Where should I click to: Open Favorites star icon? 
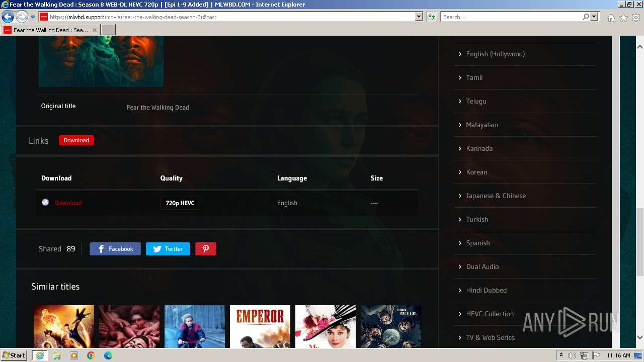pyautogui.click(x=623, y=18)
